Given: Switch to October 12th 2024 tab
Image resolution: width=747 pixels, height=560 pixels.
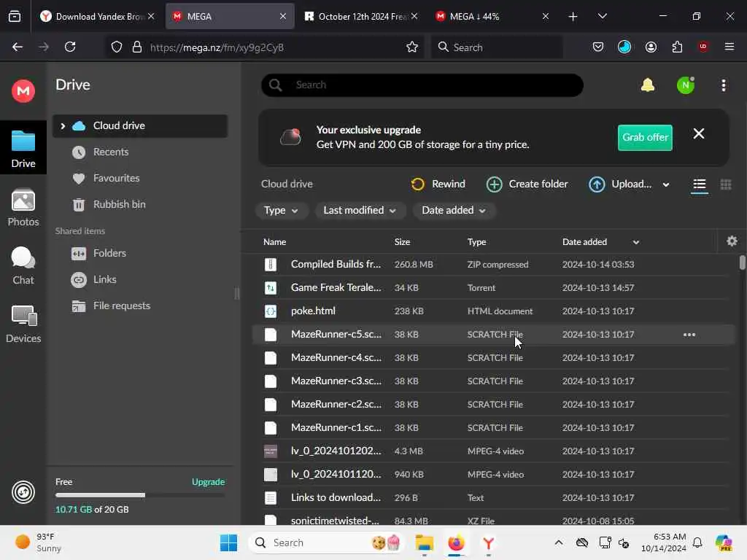Looking at the screenshot, I should (x=360, y=16).
